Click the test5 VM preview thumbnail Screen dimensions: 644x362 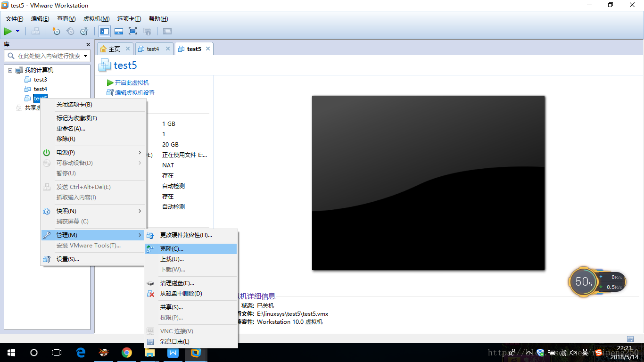428,183
